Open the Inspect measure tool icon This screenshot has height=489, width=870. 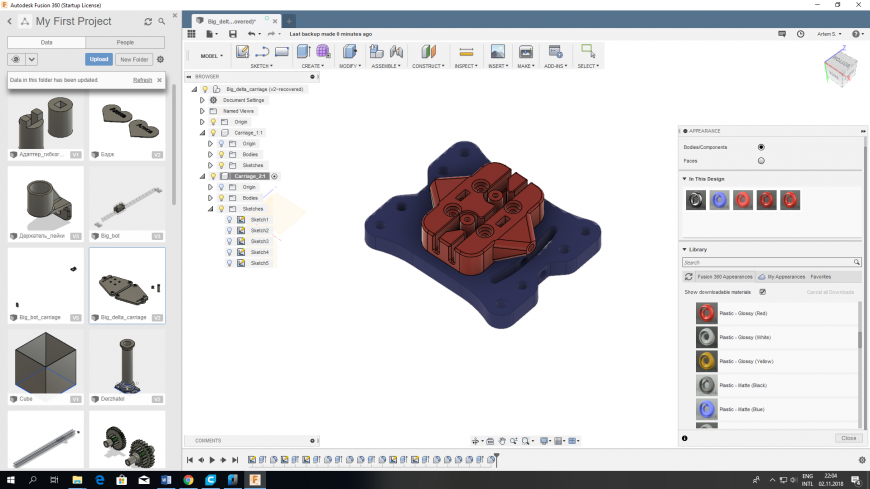[x=465, y=52]
